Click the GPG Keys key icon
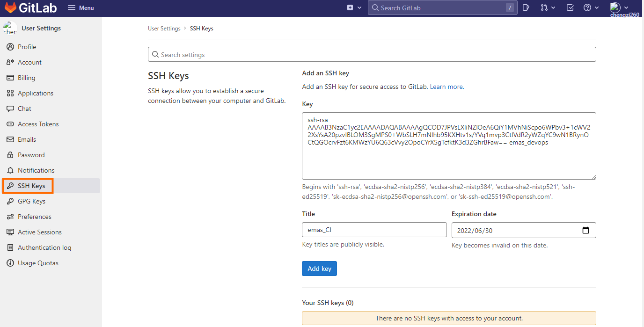The width and height of the screenshot is (644, 327). point(10,201)
